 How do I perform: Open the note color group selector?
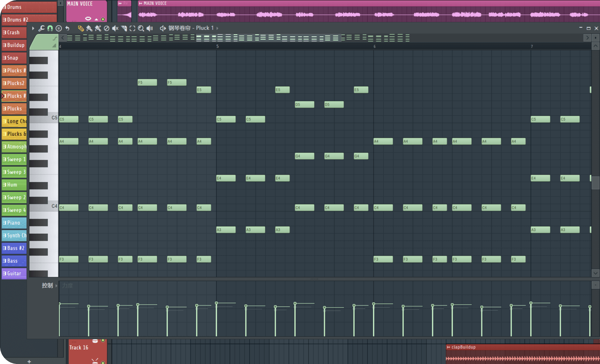click(x=44, y=42)
